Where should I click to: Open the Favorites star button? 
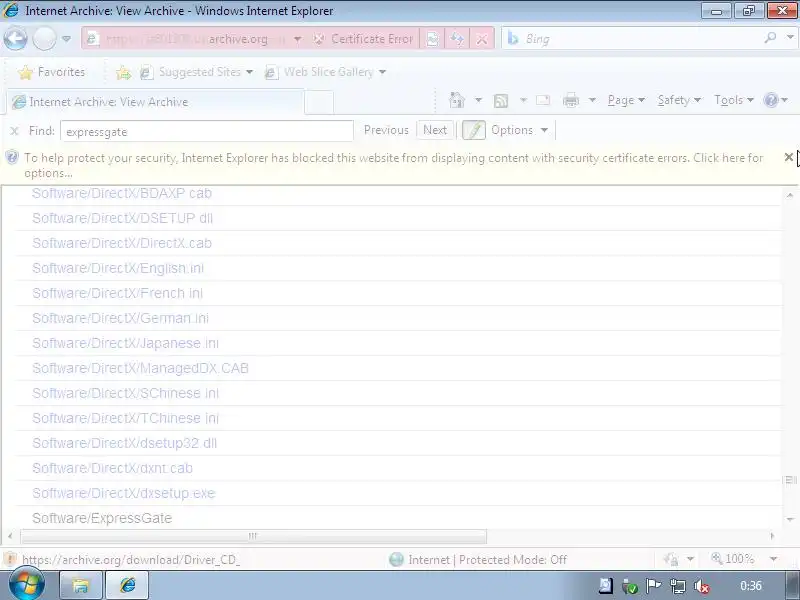coord(51,72)
